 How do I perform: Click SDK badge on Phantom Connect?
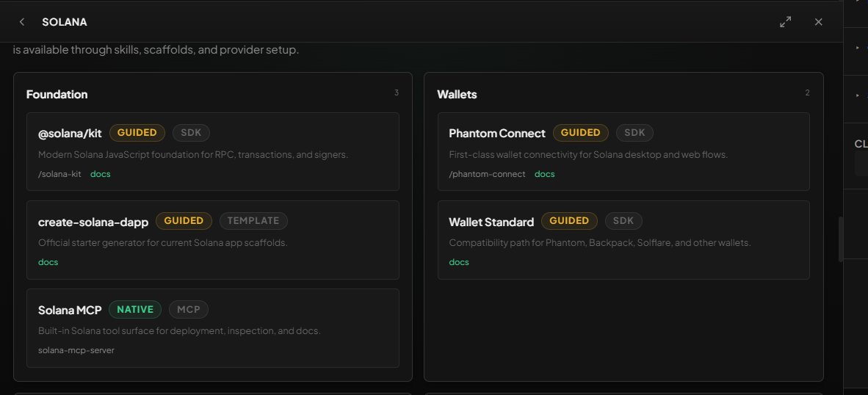635,133
